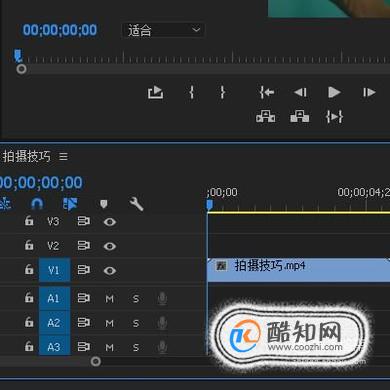The width and height of the screenshot is (390, 390).
Task: Mark In point in program monitor
Action: [192, 92]
